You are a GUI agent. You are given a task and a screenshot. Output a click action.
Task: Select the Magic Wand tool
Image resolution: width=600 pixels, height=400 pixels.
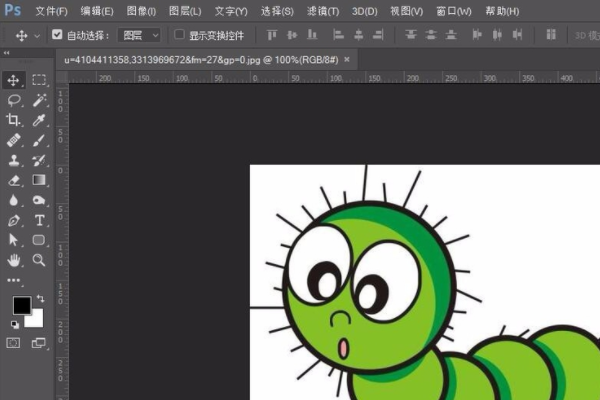click(x=39, y=100)
